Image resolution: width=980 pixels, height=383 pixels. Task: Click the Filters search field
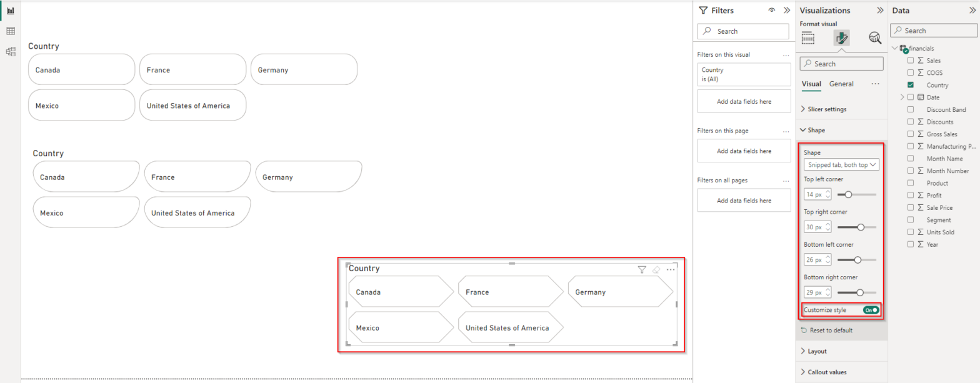coord(743,31)
